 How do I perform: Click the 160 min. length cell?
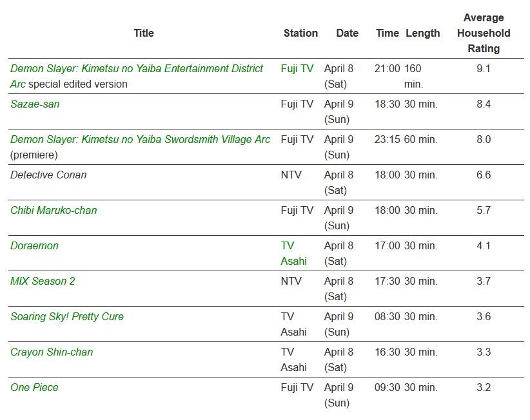pyautogui.click(x=413, y=76)
